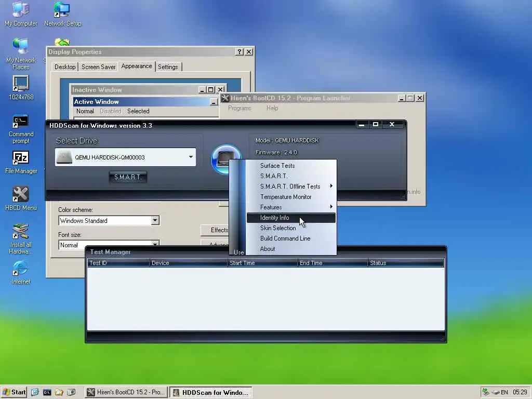Open the 7z File Manager shortcut

coord(21,163)
